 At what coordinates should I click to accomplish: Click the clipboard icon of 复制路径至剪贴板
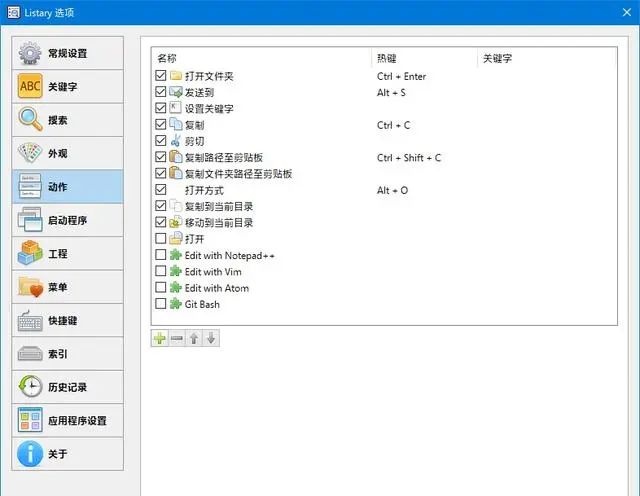click(176, 157)
